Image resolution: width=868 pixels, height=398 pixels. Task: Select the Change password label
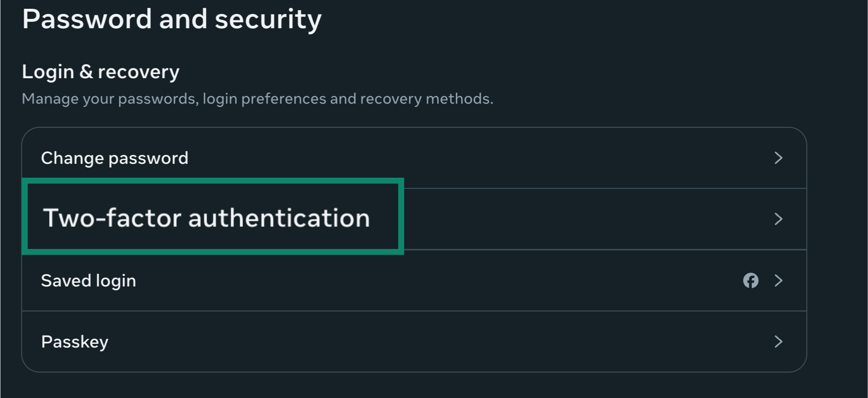(x=114, y=158)
